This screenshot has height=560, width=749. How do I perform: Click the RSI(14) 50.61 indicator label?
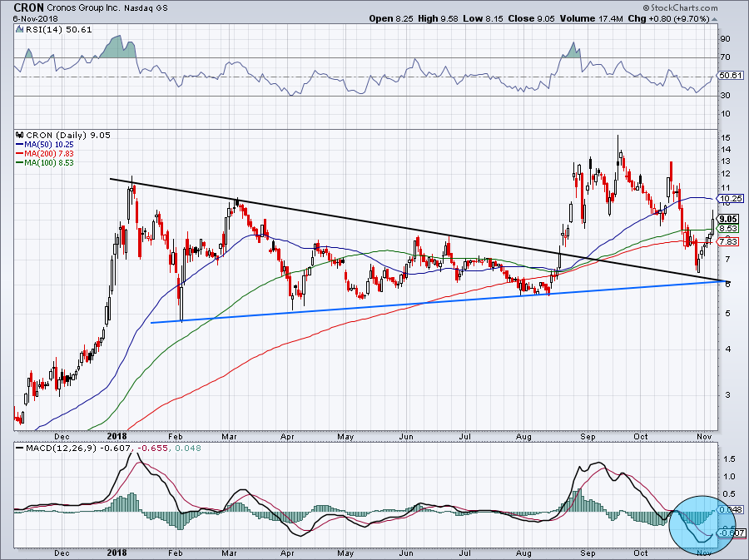click(58, 30)
